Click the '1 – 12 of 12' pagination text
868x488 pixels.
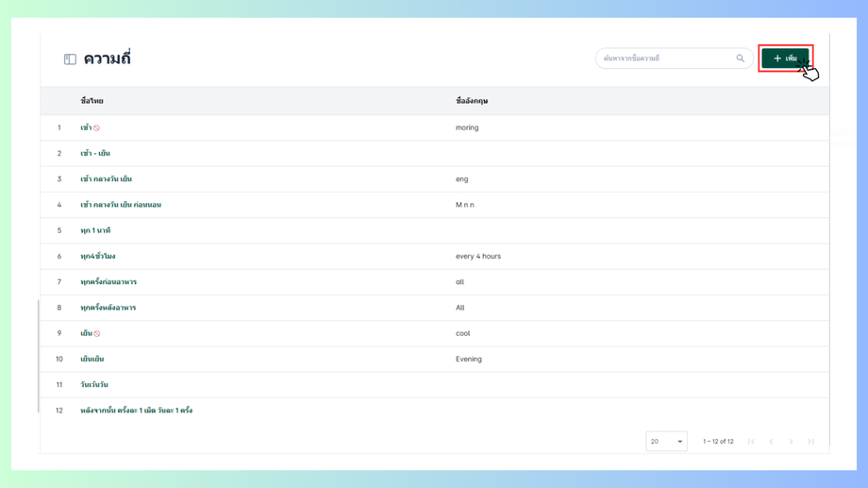pyautogui.click(x=718, y=442)
